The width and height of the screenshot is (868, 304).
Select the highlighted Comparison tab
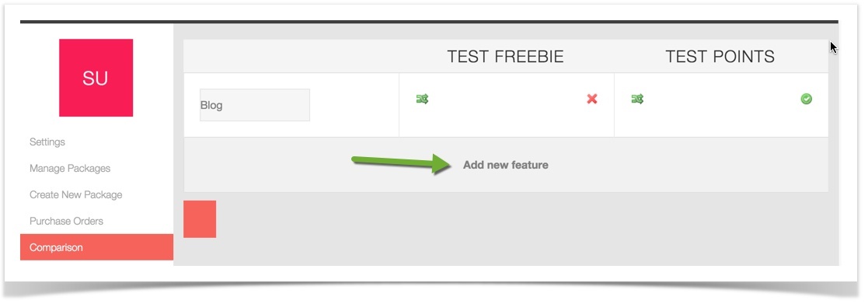coord(97,247)
